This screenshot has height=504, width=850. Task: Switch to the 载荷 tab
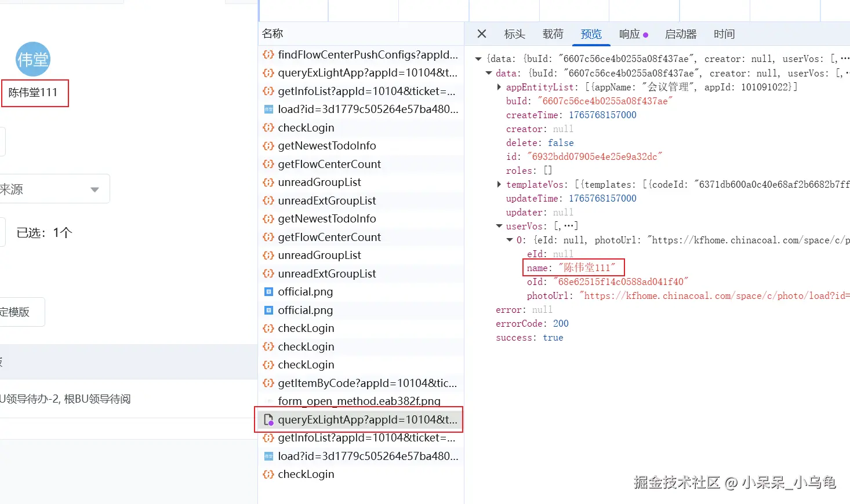pyautogui.click(x=553, y=34)
